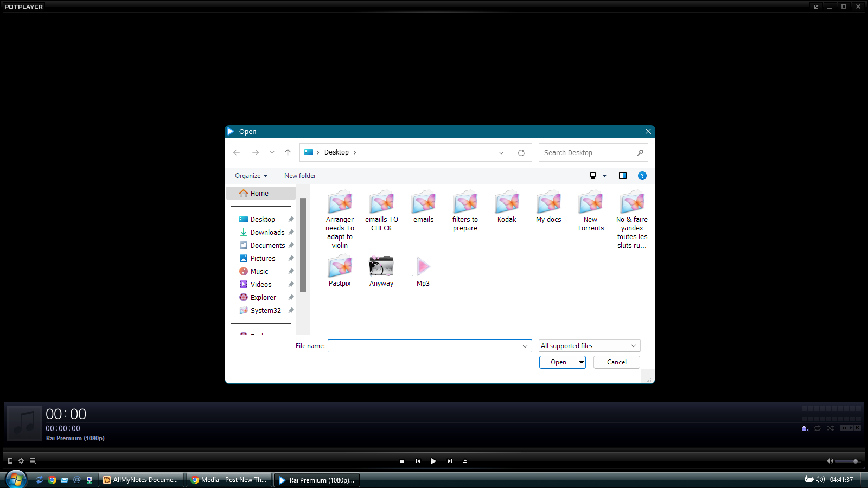Expand the File name history dropdown

(525, 346)
